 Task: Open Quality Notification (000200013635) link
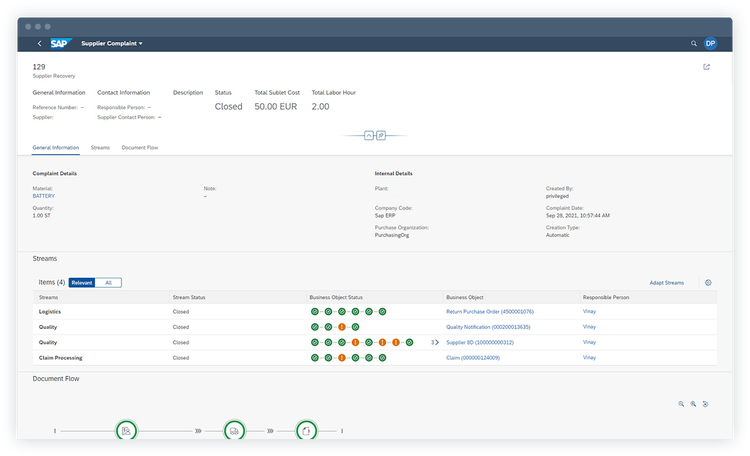(x=488, y=327)
